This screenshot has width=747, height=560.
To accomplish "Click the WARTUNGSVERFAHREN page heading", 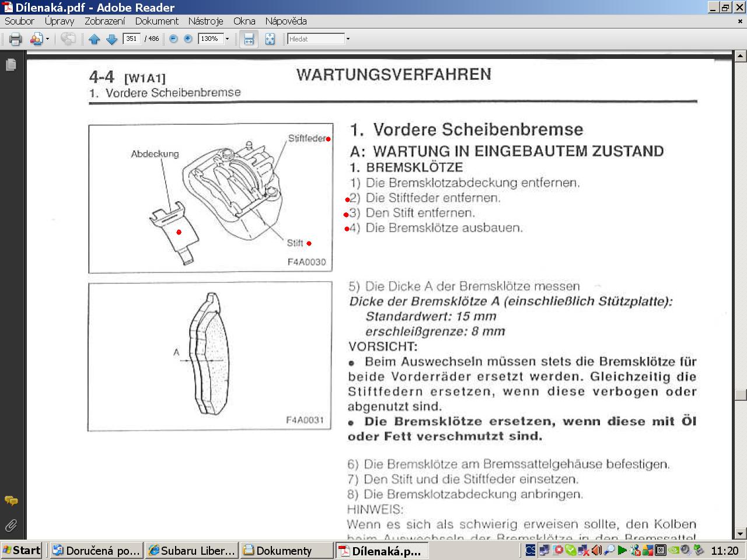I will [394, 74].
